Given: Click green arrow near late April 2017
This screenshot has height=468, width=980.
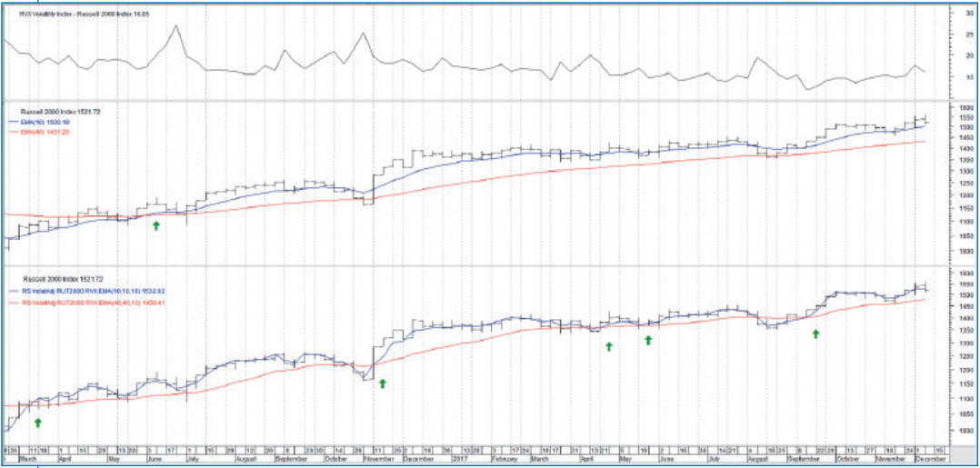Looking at the screenshot, I should [609, 346].
